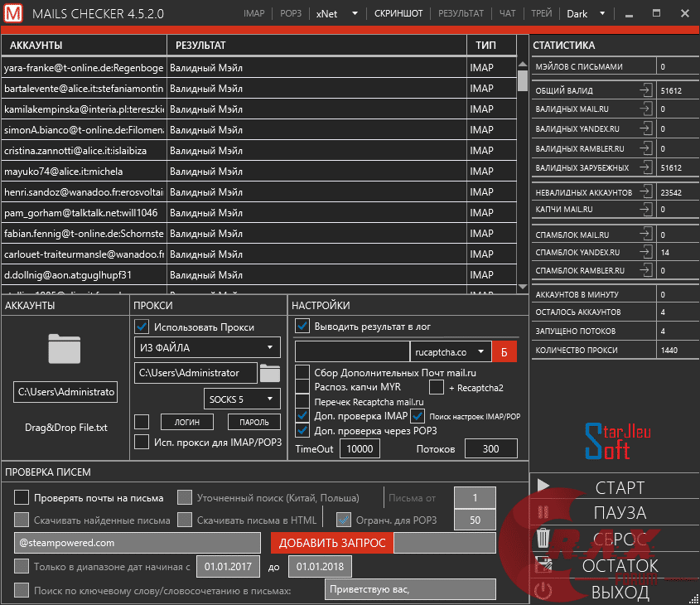
Task: Open the rucaptcha.co service dropdown
Action: click(451, 351)
